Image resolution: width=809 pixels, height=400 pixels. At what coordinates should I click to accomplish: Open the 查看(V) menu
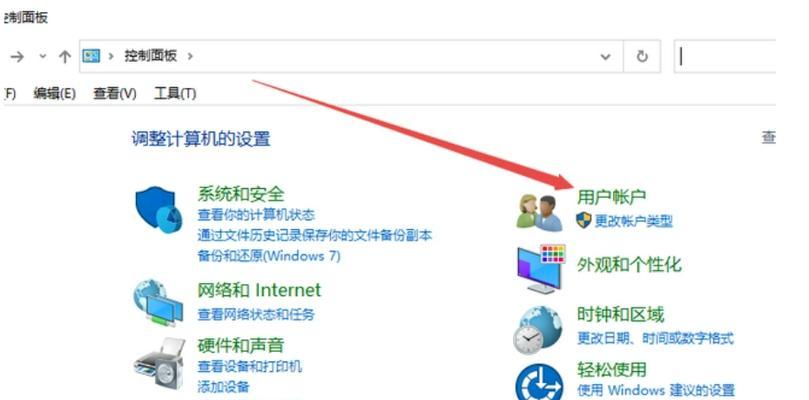coord(115,93)
